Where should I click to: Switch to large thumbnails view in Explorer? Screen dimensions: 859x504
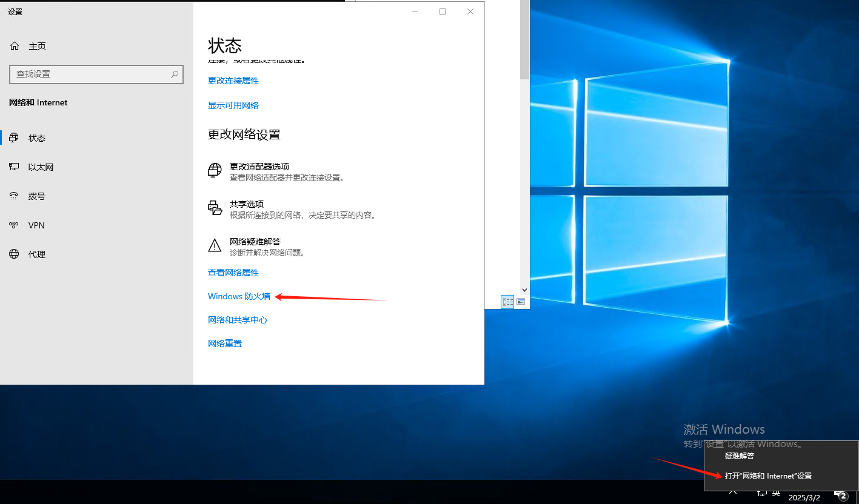[521, 302]
